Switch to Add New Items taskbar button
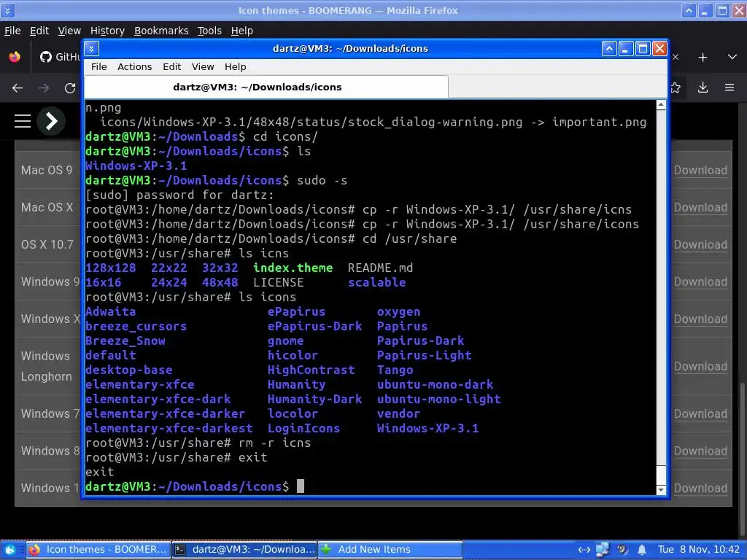 click(390, 550)
